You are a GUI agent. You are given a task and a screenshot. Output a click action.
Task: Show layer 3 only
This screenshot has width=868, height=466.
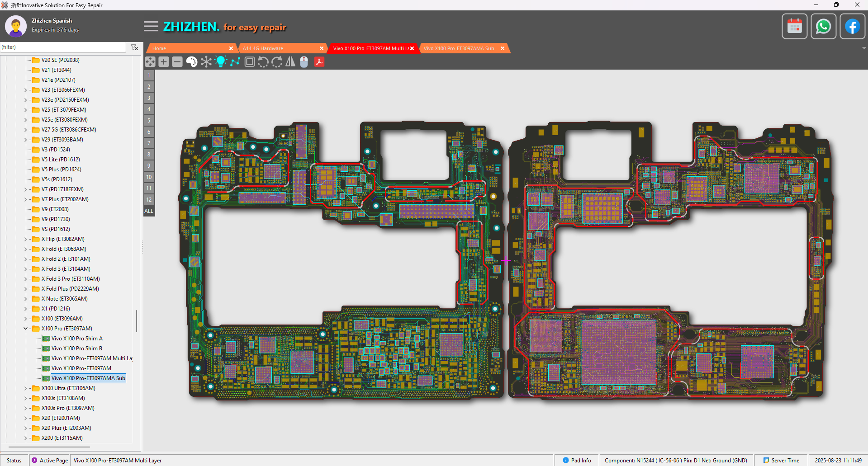pos(149,98)
